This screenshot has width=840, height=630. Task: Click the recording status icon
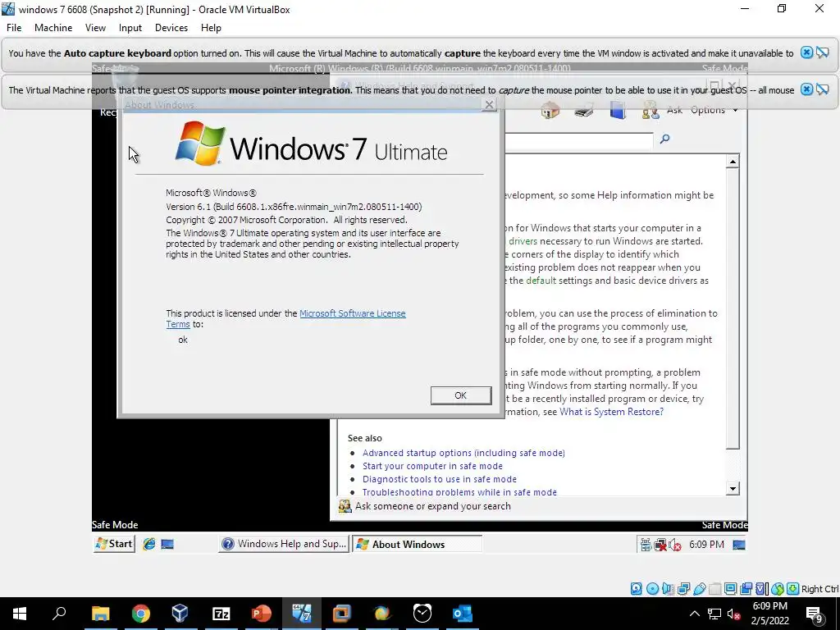[x=746, y=589]
